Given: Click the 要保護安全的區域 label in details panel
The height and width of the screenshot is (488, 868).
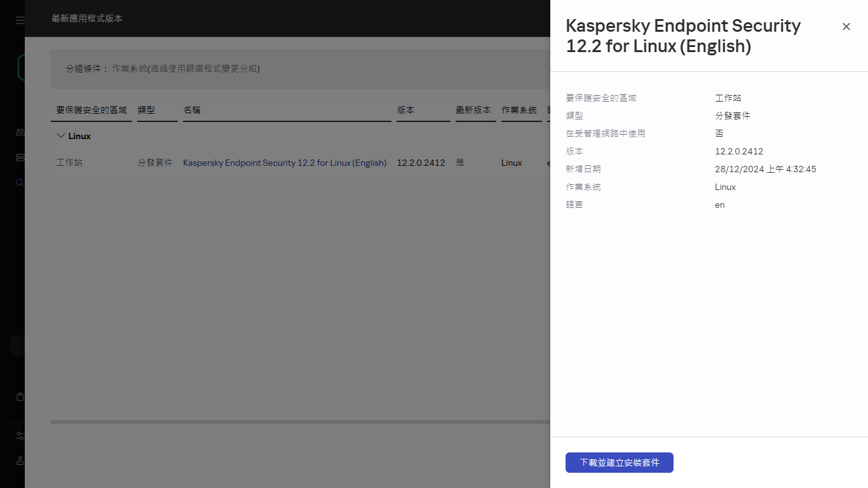Looking at the screenshot, I should pos(601,98).
